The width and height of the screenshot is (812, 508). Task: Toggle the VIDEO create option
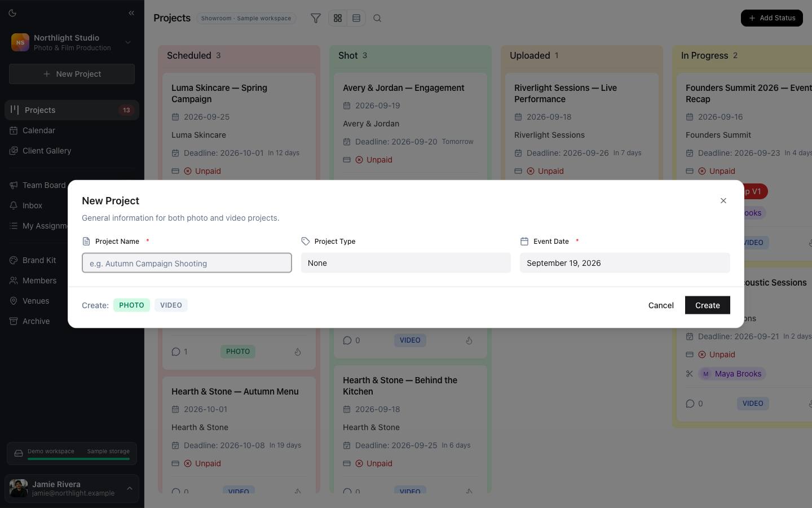click(171, 305)
